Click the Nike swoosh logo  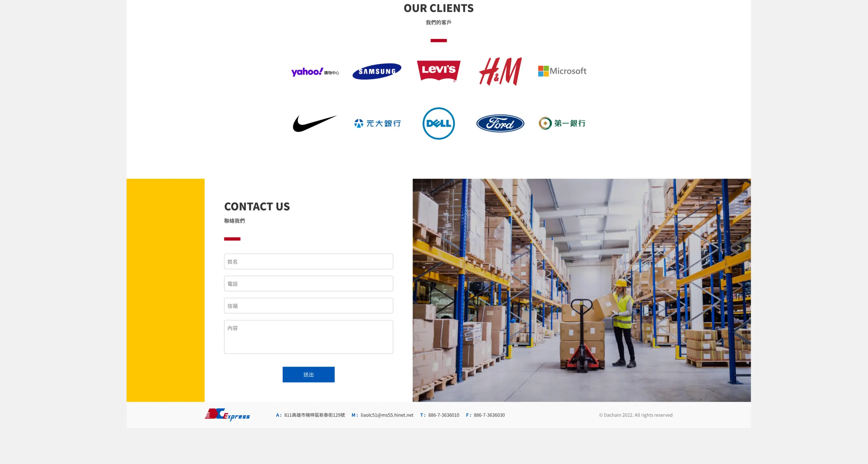315,123
